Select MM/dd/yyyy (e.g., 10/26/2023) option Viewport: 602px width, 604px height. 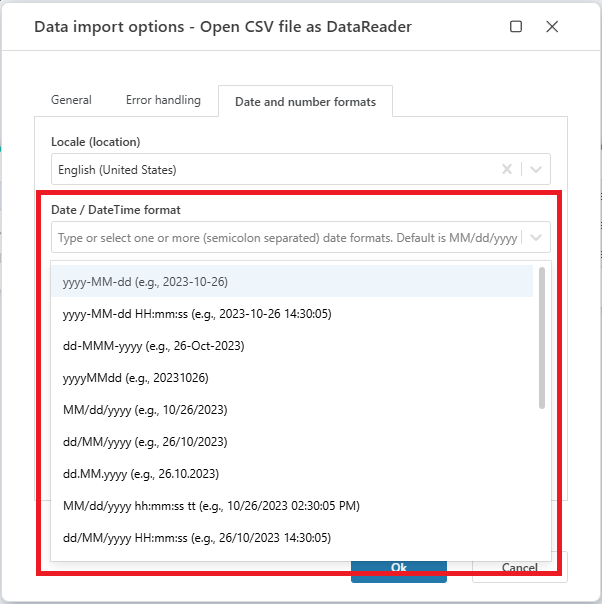coord(292,409)
